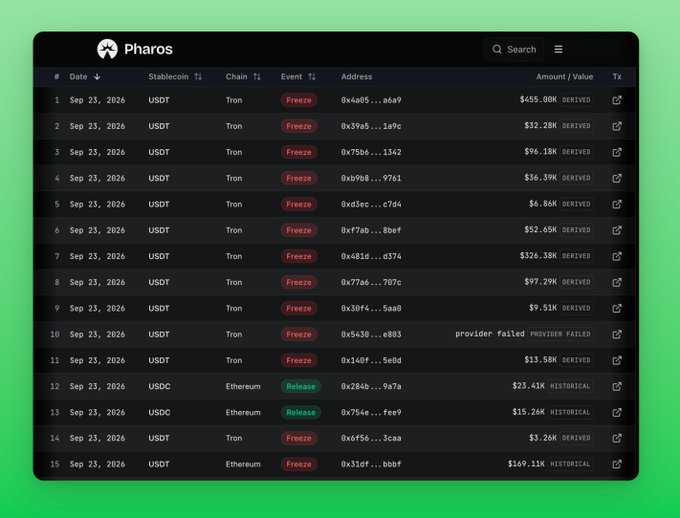Open transaction link for $6.86K row
Screen dimensions: 680x518
point(617,204)
